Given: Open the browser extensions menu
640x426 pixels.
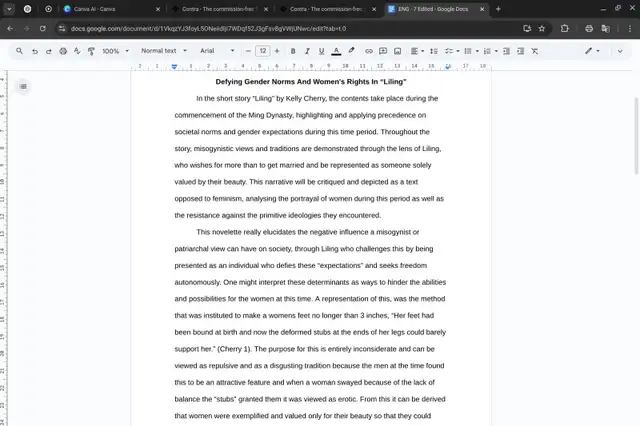Looking at the screenshot, I should click(x=564, y=29).
